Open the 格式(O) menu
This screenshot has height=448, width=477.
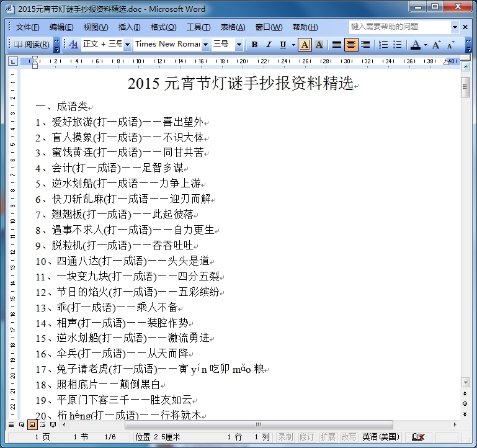pos(163,27)
